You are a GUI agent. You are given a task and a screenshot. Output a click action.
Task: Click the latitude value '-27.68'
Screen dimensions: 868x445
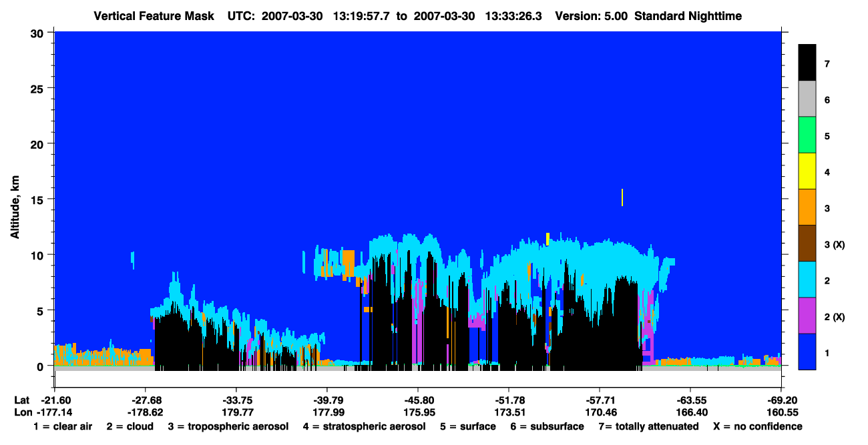coord(145,400)
